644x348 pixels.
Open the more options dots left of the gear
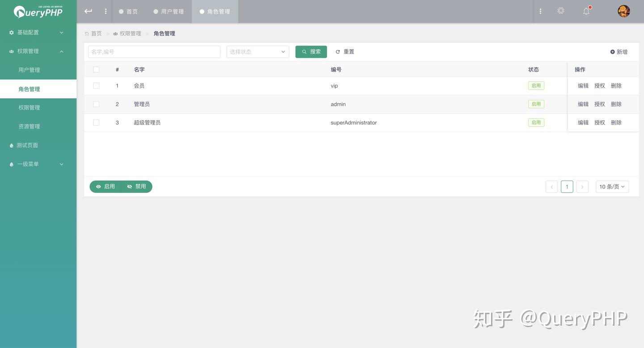[540, 11]
